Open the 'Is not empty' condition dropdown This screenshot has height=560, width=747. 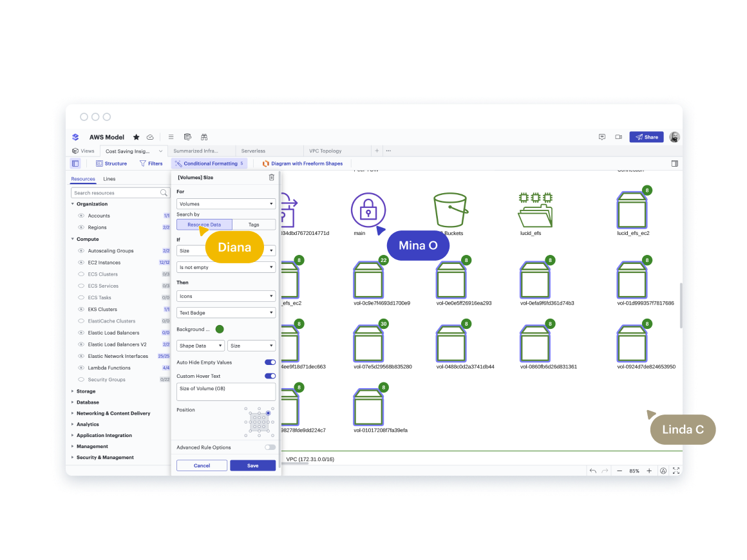[x=225, y=266]
